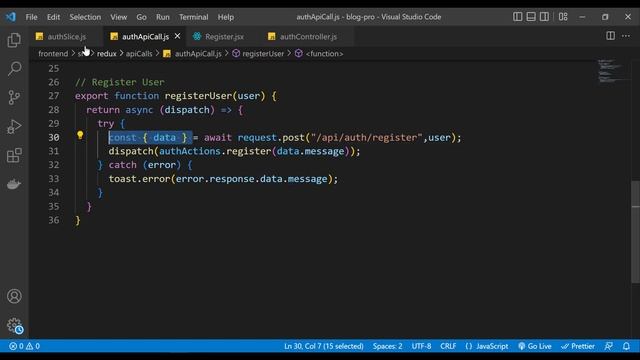Click the '// Register User' comment
The height and width of the screenshot is (360, 640).
click(120, 82)
